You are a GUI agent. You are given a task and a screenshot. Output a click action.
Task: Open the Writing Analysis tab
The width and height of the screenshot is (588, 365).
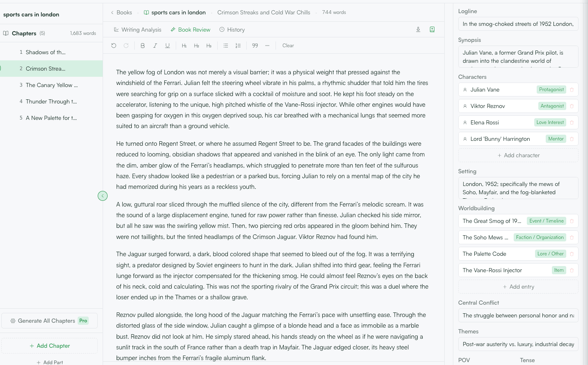coord(138,30)
